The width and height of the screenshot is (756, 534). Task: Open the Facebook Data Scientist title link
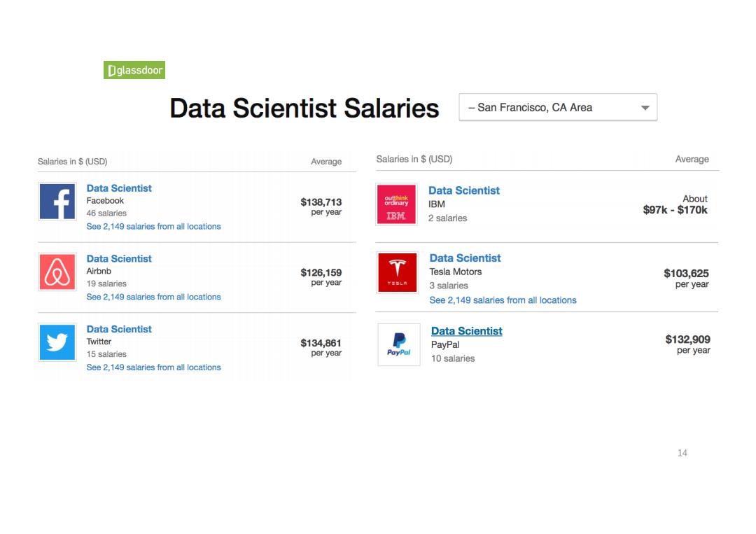click(119, 188)
